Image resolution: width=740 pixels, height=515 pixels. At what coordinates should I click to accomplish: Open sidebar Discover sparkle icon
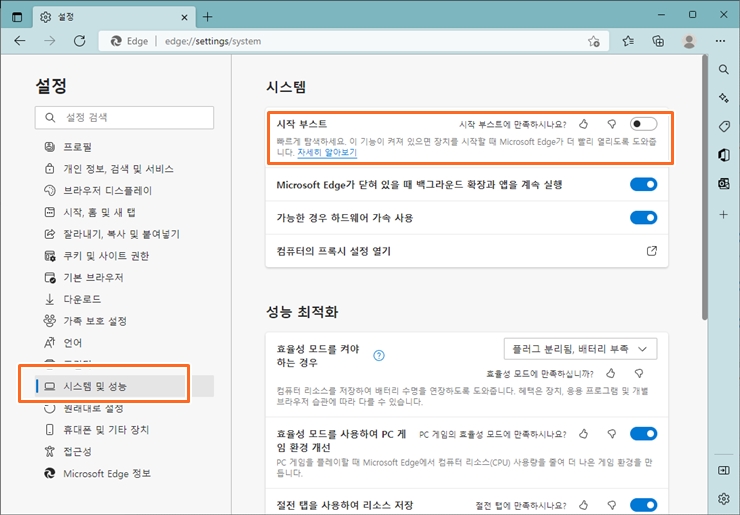coord(723,98)
